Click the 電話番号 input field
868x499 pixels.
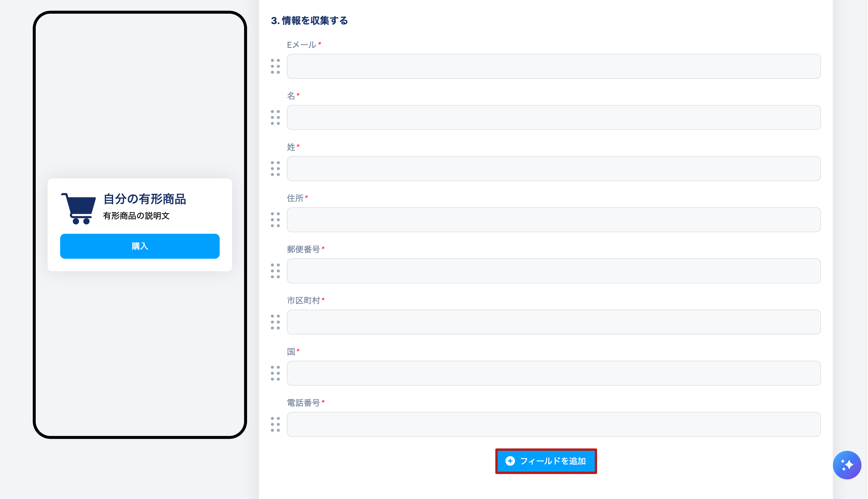click(x=554, y=424)
